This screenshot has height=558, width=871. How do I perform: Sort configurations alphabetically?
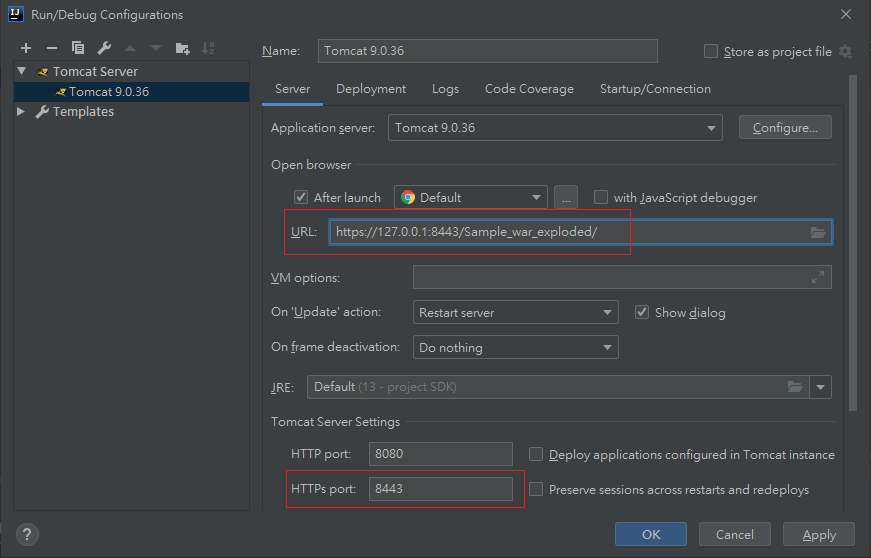(x=208, y=48)
